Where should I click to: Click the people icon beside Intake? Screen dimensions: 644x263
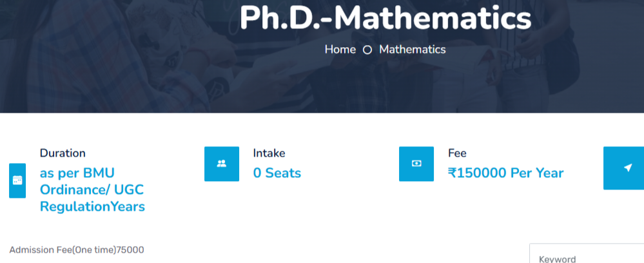[x=222, y=164]
